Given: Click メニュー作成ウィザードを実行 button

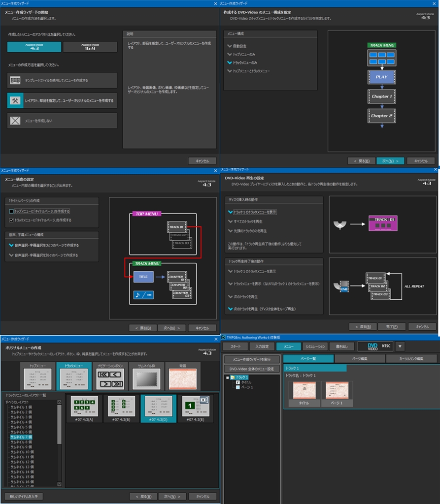Looking at the screenshot, I should click(x=252, y=359).
